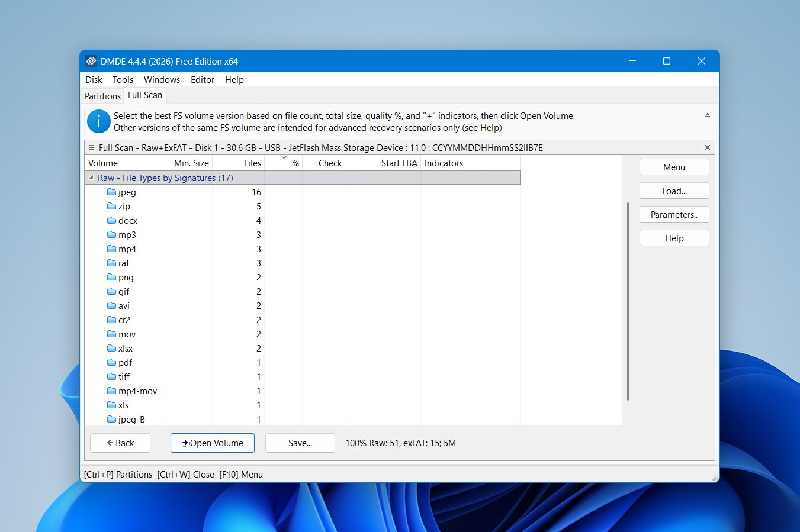The height and width of the screenshot is (532, 800).
Task: Click the vertical scrollbar of the volume list
Action: [x=628, y=301]
